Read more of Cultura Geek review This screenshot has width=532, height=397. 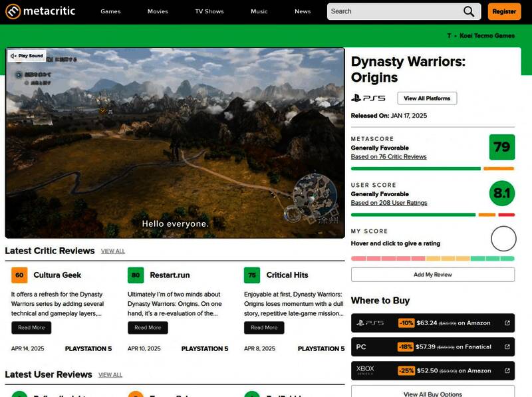coord(31,328)
